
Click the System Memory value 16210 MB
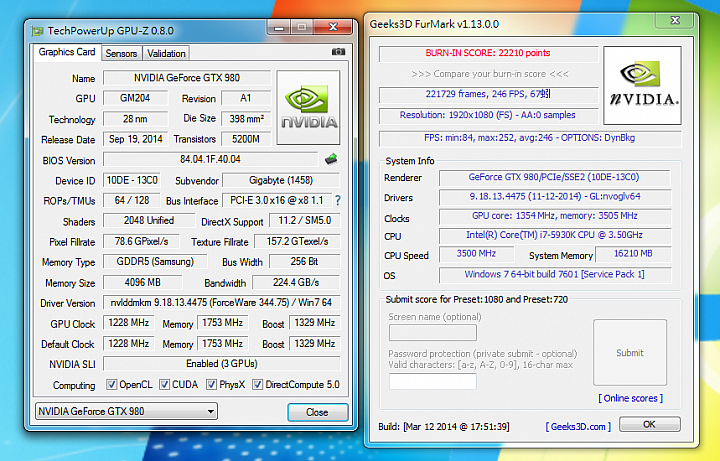pos(633,253)
